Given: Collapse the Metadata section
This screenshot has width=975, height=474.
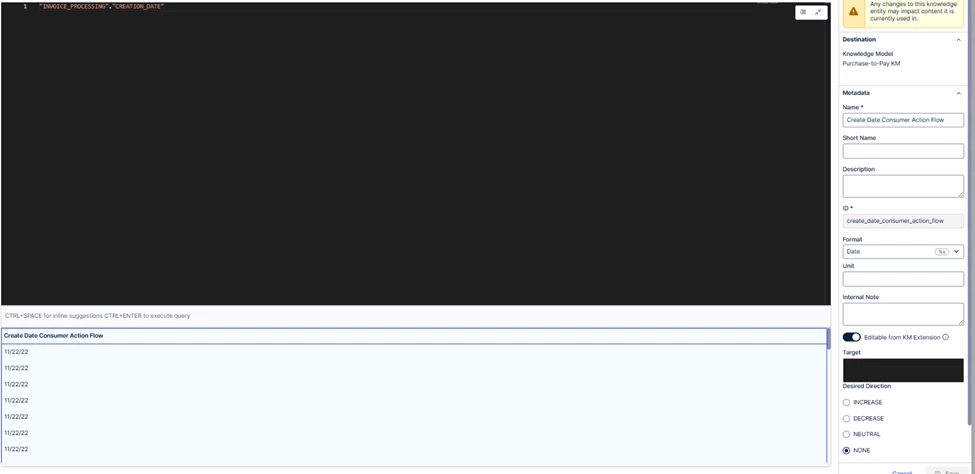Looking at the screenshot, I should 958,93.
